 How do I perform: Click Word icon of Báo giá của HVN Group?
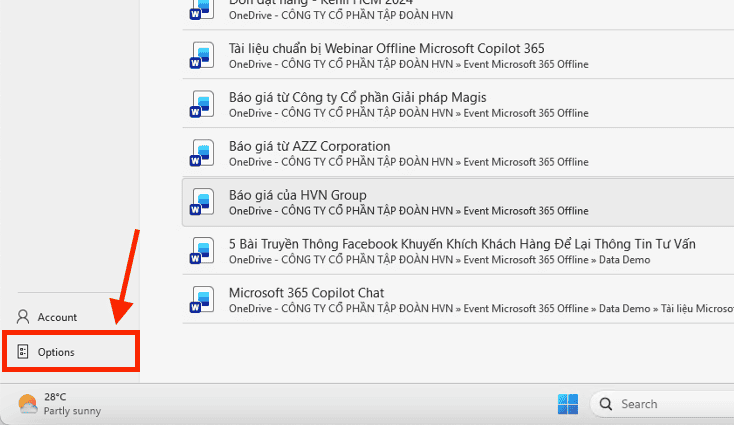202,202
